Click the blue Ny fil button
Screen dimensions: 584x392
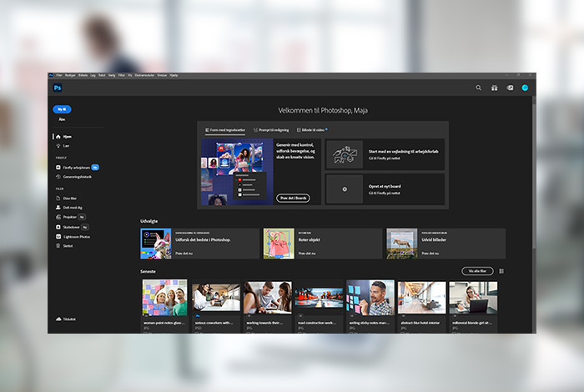62,109
